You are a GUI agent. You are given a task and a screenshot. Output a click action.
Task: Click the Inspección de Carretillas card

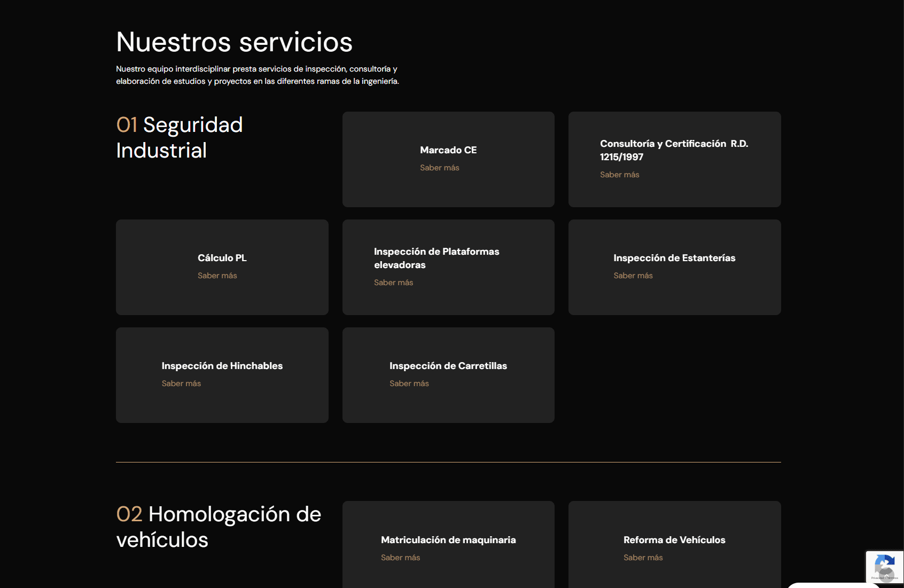(x=448, y=374)
